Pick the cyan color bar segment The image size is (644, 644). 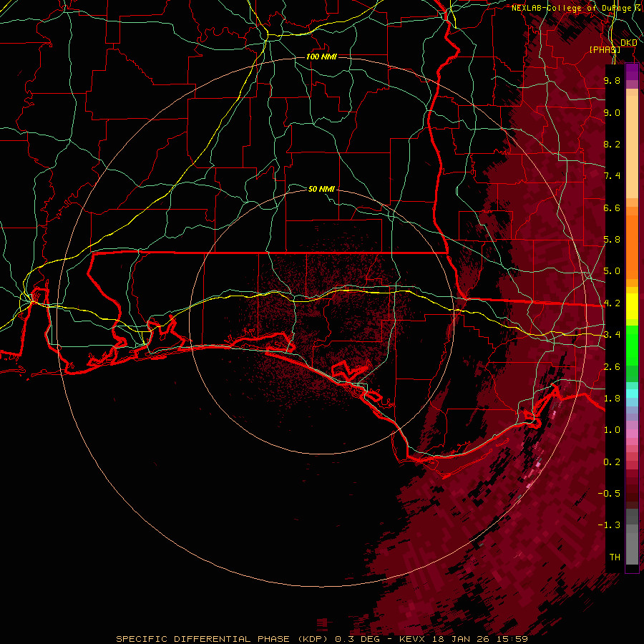[x=632, y=394]
